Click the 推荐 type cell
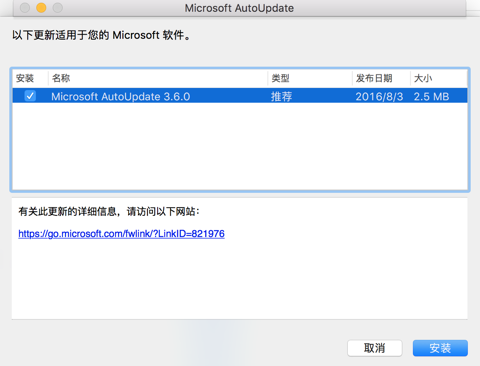 pos(281,97)
